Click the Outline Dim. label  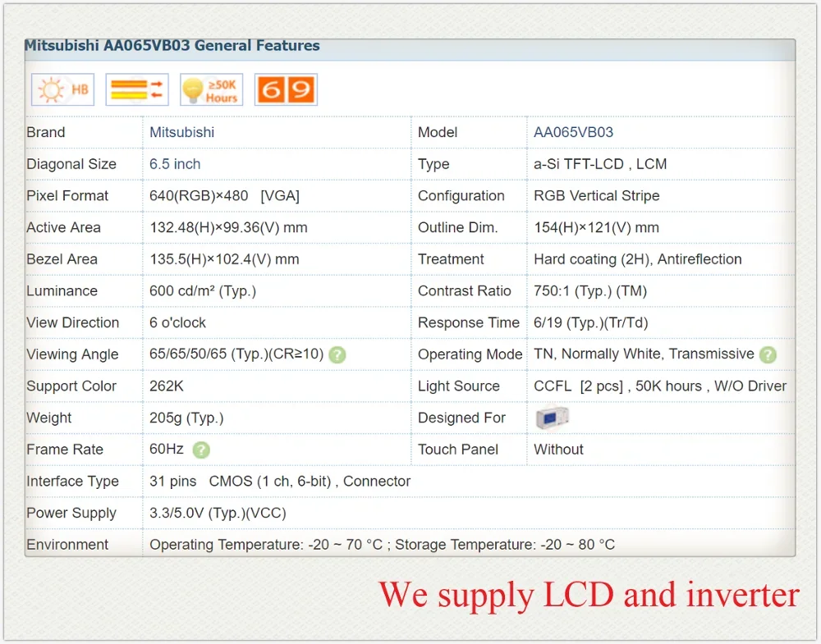tap(457, 227)
